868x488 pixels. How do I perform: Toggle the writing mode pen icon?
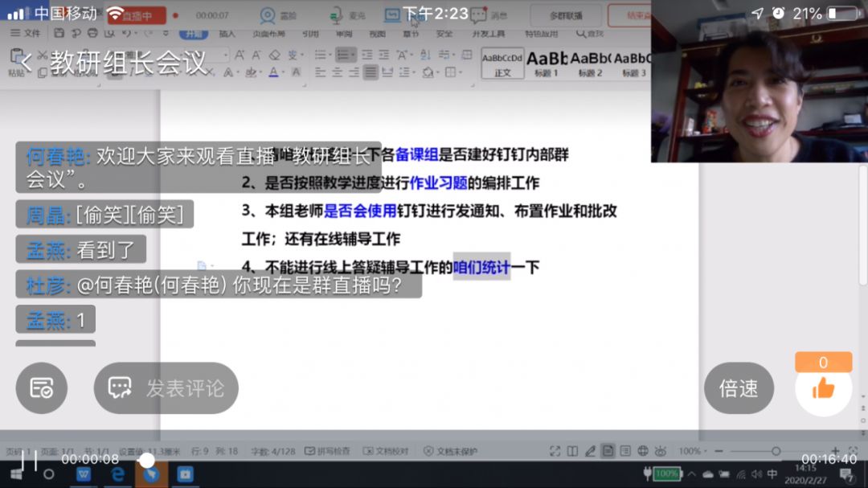point(590,451)
